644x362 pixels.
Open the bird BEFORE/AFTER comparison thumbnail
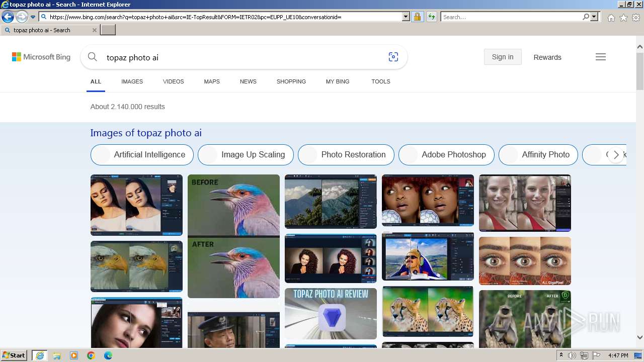(x=233, y=236)
